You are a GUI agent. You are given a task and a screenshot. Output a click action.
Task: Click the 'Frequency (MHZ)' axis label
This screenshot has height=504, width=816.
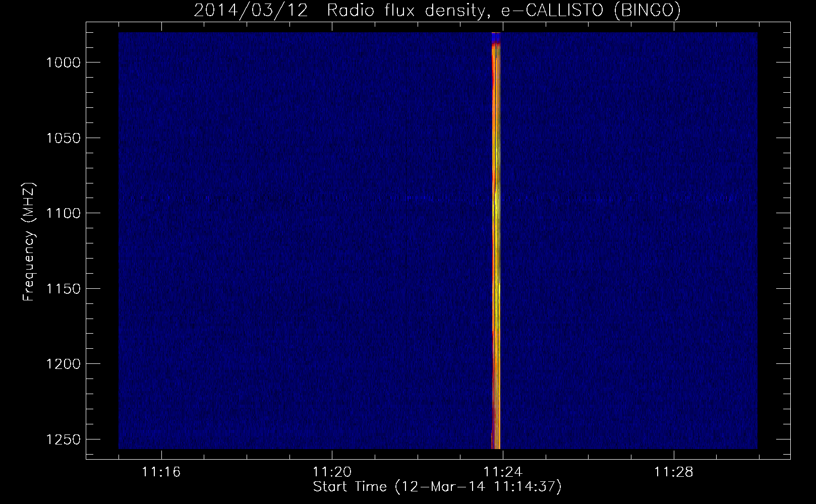(x=29, y=242)
